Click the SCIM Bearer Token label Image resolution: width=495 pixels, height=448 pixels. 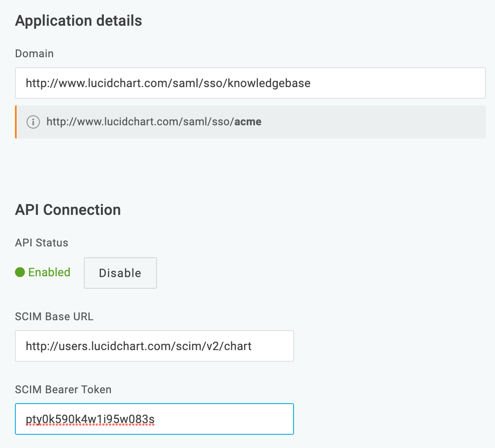(x=63, y=390)
